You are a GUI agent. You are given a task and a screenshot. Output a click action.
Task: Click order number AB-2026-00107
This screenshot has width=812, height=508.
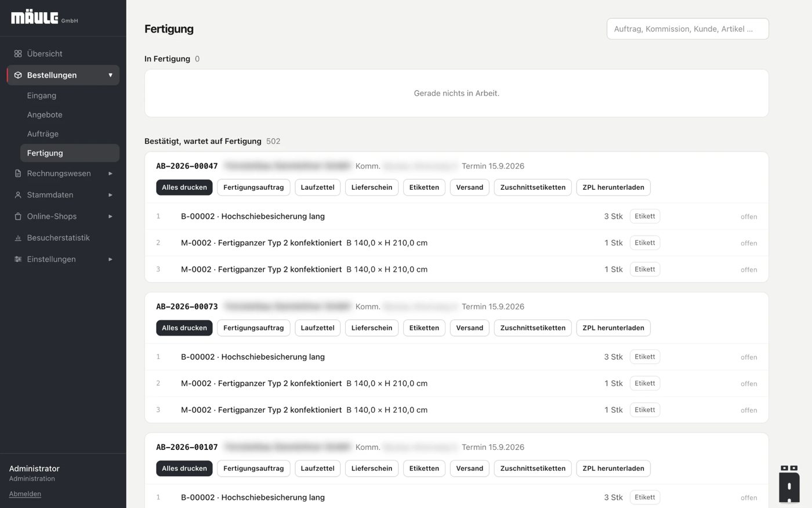187,447
